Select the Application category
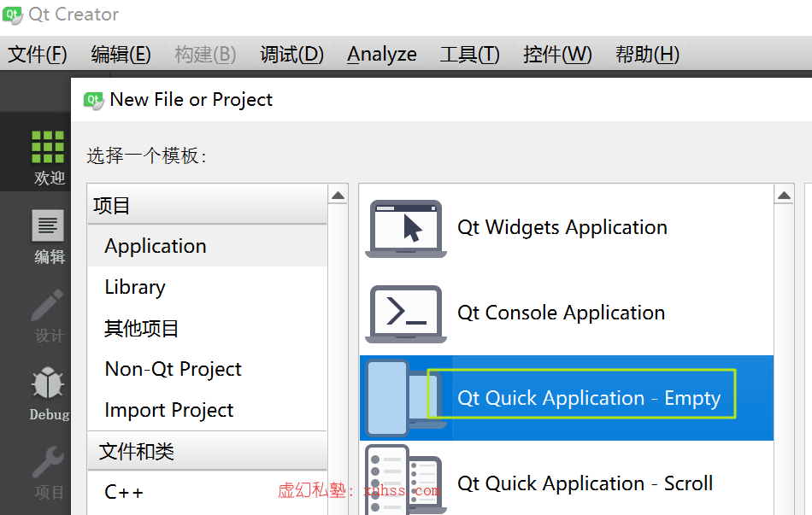Viewport: 812px width, 515px height. point(208,246)
